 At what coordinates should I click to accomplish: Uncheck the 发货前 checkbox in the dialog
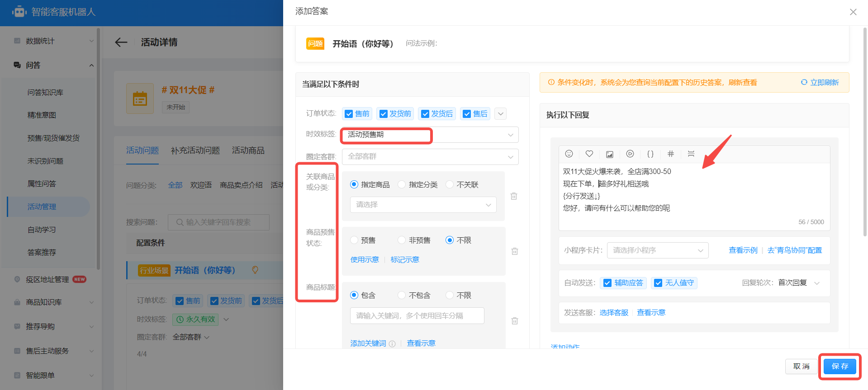tap(384, 114)
